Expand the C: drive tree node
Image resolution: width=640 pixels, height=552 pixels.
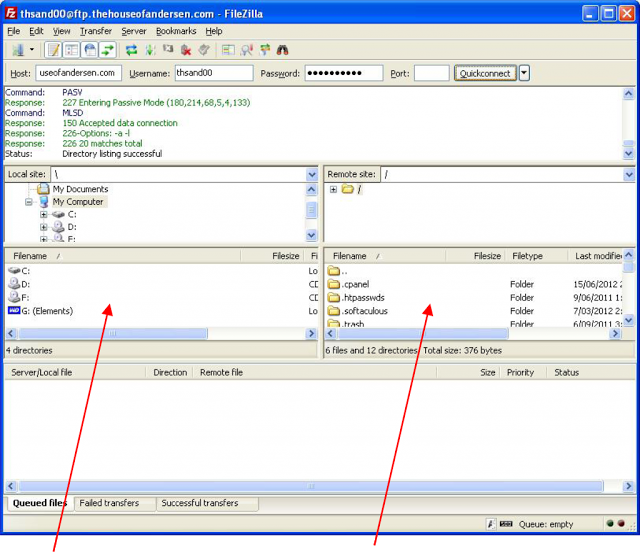43,214
